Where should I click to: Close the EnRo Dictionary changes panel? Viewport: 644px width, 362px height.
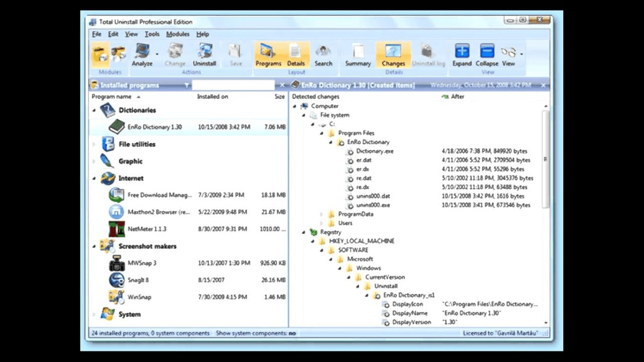[543, 85]
